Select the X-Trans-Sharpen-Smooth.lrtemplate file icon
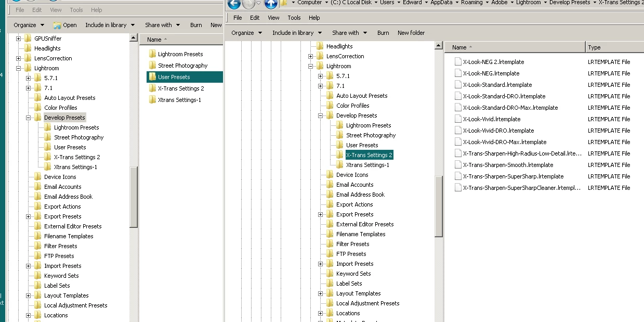Image resolution: width=644 pixels, height=322 pixels. [458, 165]
